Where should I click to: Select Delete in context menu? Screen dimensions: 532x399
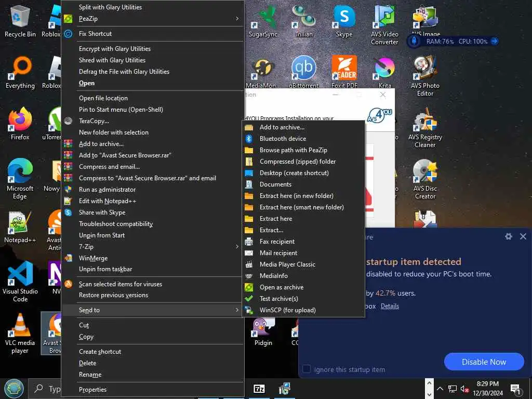click(153, 363)
